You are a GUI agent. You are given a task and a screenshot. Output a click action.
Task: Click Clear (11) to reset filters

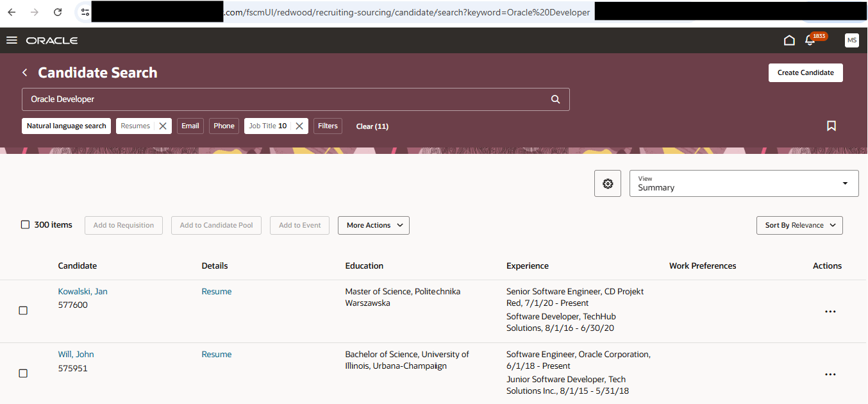372,126
